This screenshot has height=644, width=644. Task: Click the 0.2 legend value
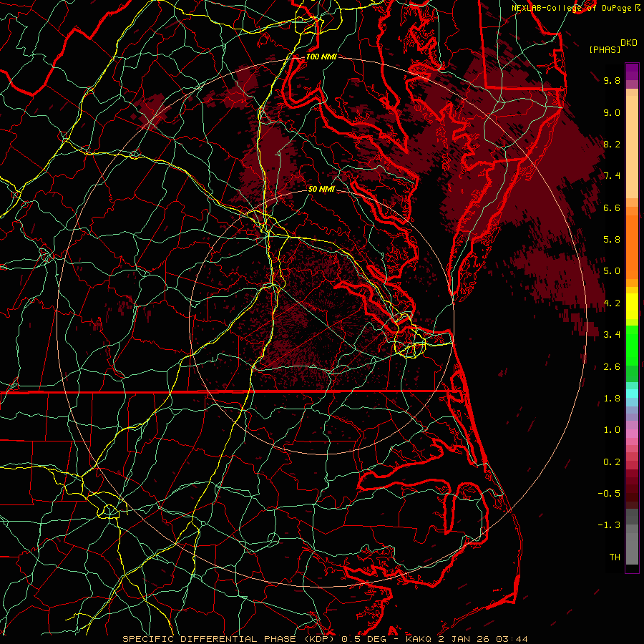pos(612,462)
